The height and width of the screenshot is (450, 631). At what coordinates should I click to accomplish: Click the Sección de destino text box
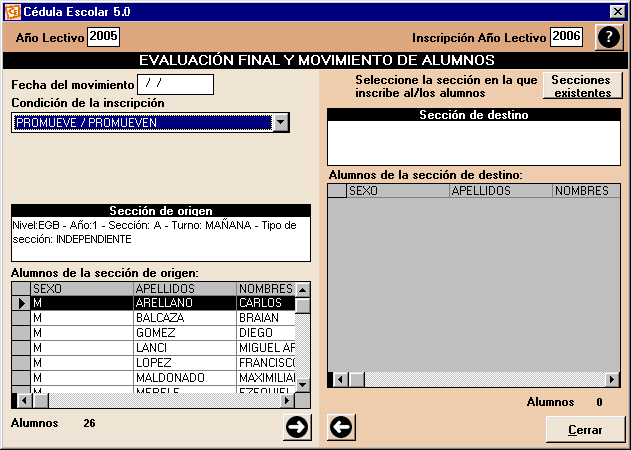[x=474, y=143]
